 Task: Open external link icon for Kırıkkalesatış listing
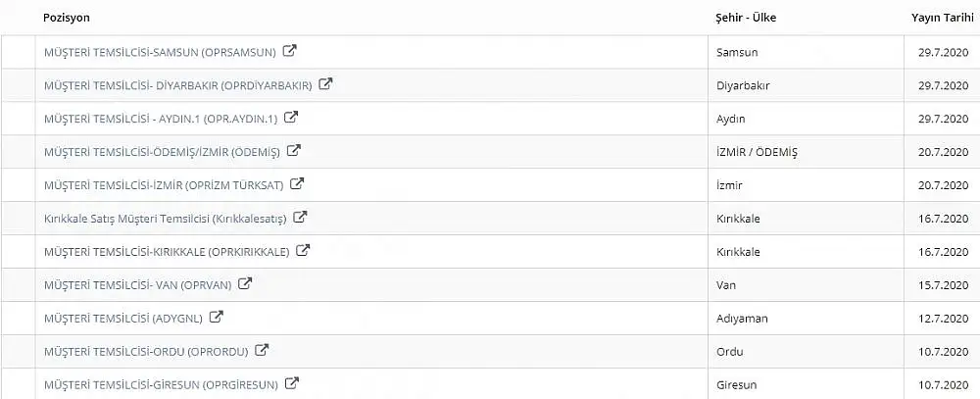(x=300, y=217)
